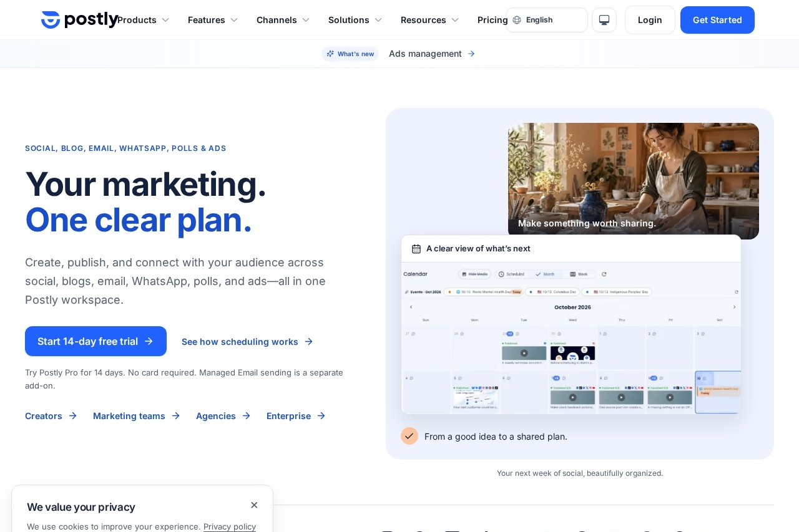Go to the Postly logo home link
799x532 pixels.
tap(80, 20)
